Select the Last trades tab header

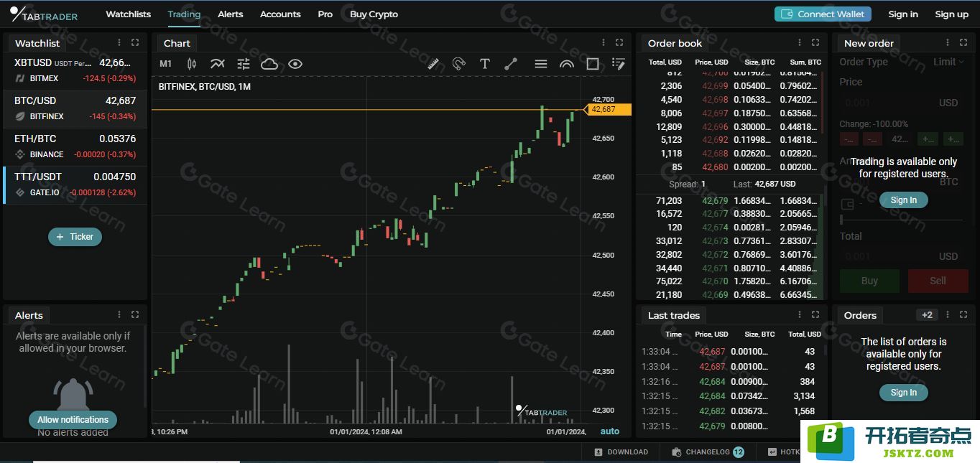[x=673, y=315]
